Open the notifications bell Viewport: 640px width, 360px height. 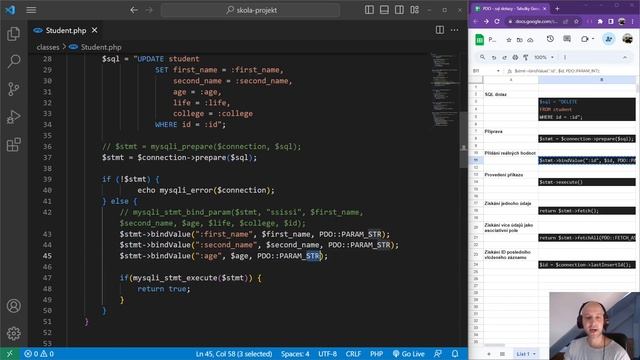pos(455,354)
